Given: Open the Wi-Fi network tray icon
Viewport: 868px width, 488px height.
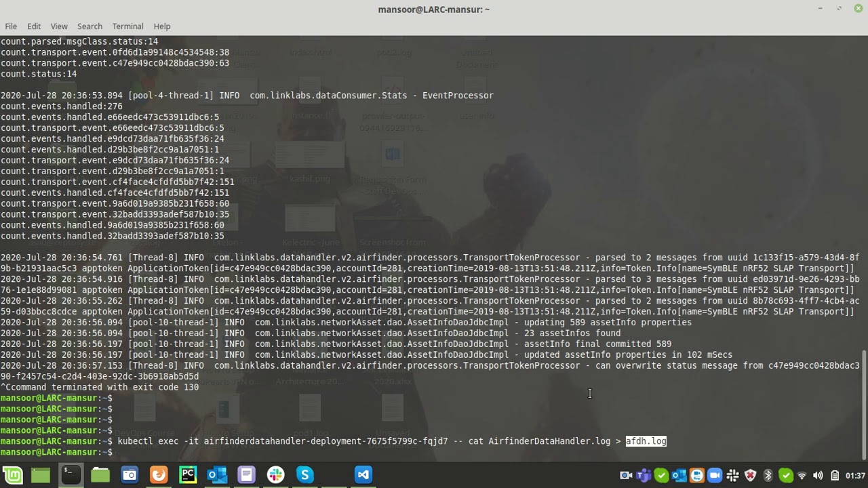Looking at the screenshot, I should point(802,476).
